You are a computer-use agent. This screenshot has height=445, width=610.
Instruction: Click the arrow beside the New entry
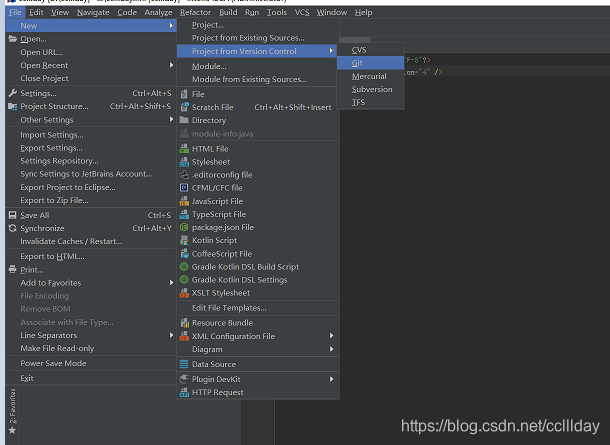pyautogui.click(x=171, y=26)
